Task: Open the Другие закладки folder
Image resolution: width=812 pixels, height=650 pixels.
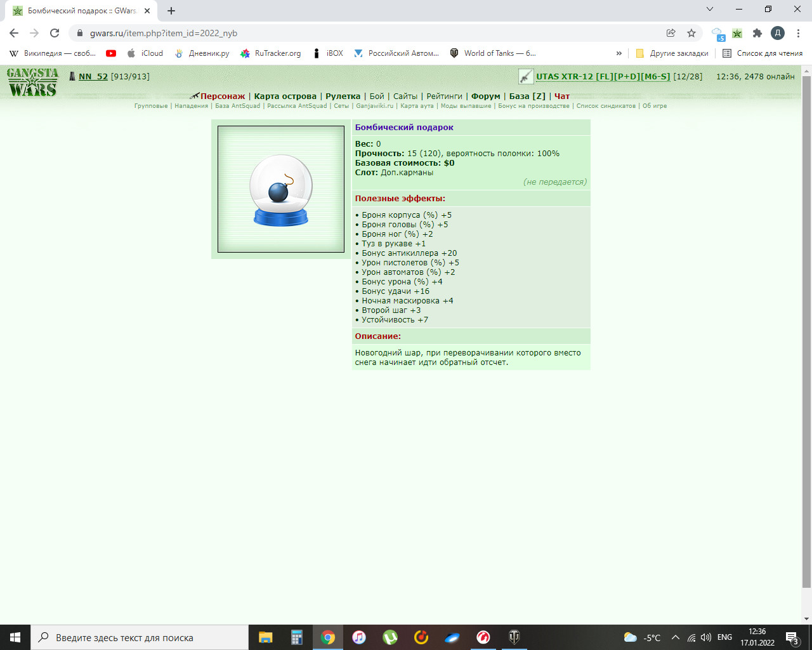Action: [x=672, y=53]
